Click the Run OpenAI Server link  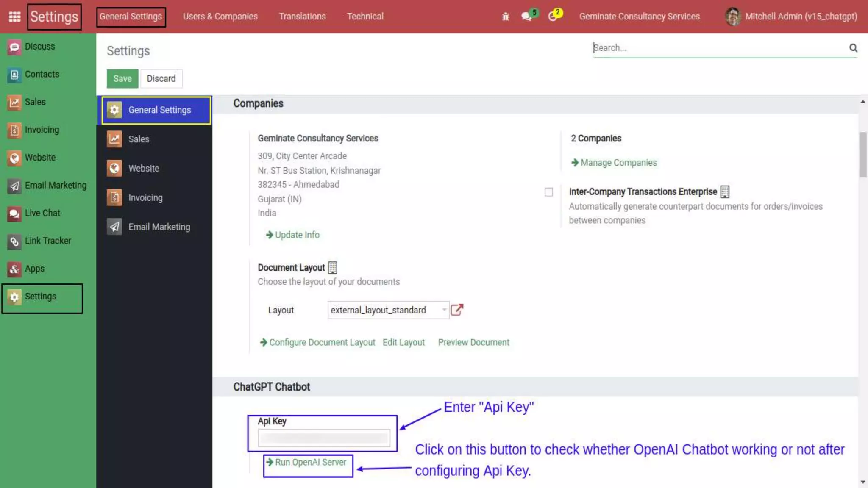(x=310, y=463)
